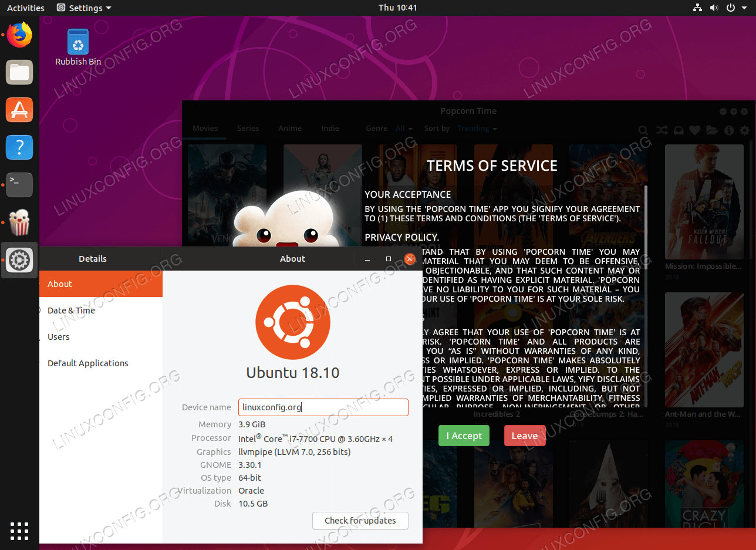Screen dimensions: 756x550
Task: Select About in the Details sidebar
Action: tap(101, 284)
